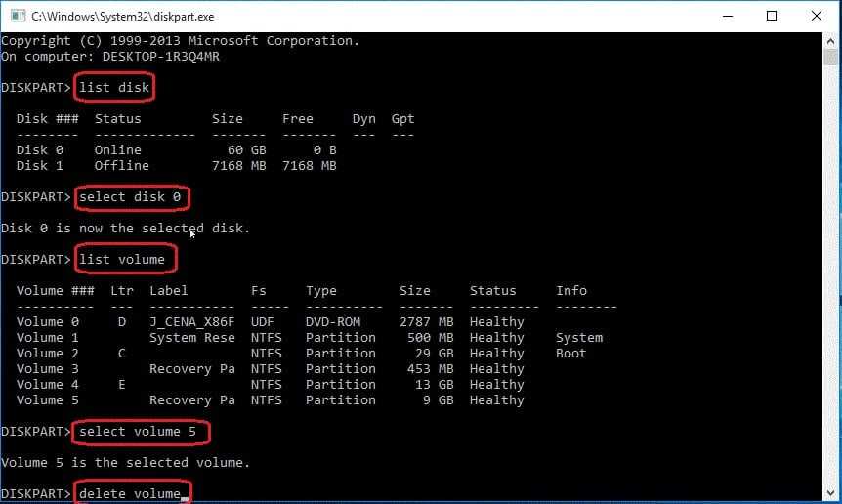Click the 'Online' status of Disk 0
Image resolution: width=842 pixels, height=504 pixels.
point(117,149)
